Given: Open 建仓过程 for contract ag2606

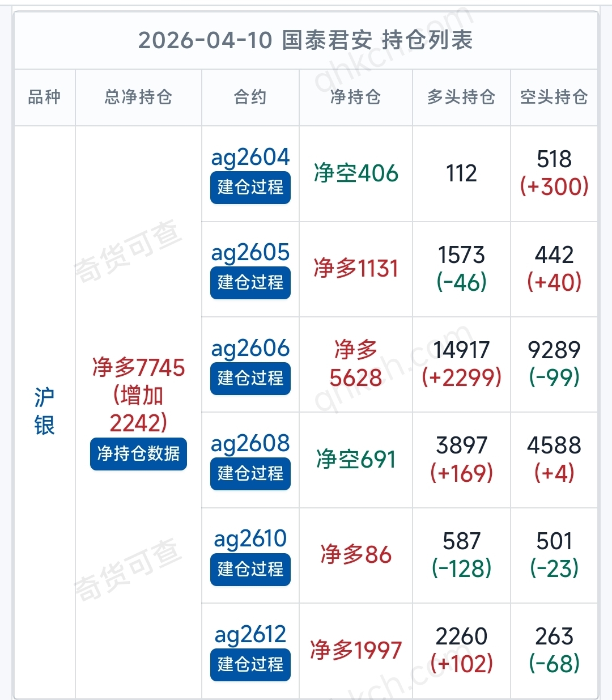Looking at the screenshot, I should 250,378.
